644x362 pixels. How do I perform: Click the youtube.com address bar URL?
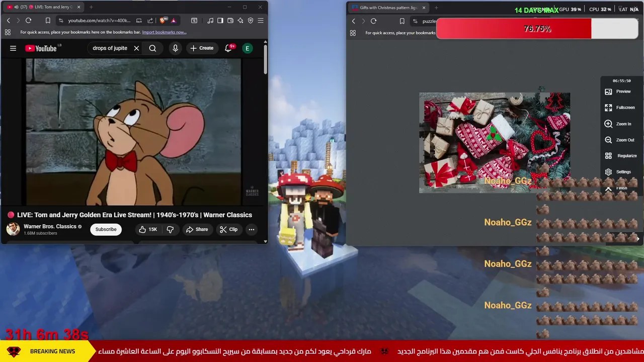coord(99,21)
